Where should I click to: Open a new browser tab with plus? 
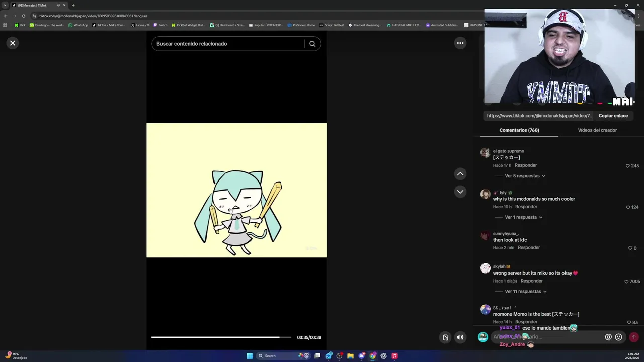tap(73, 5)
